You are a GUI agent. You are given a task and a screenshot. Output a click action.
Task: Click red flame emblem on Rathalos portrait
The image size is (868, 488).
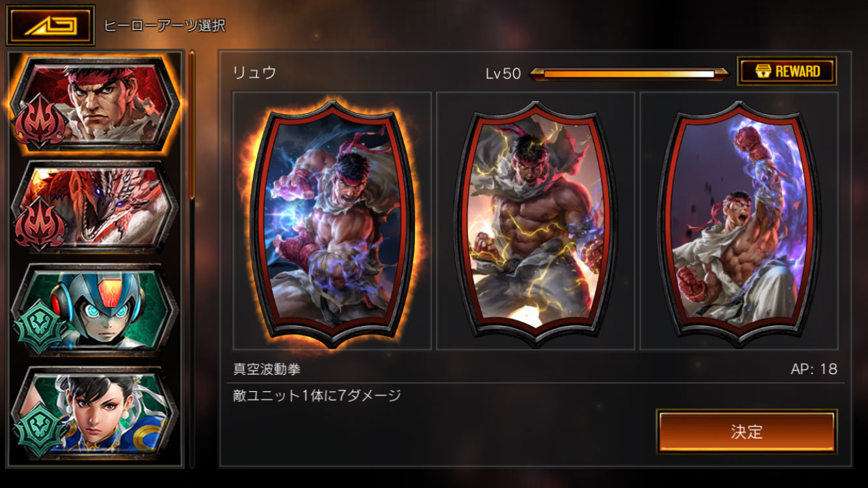pos(40,224)
